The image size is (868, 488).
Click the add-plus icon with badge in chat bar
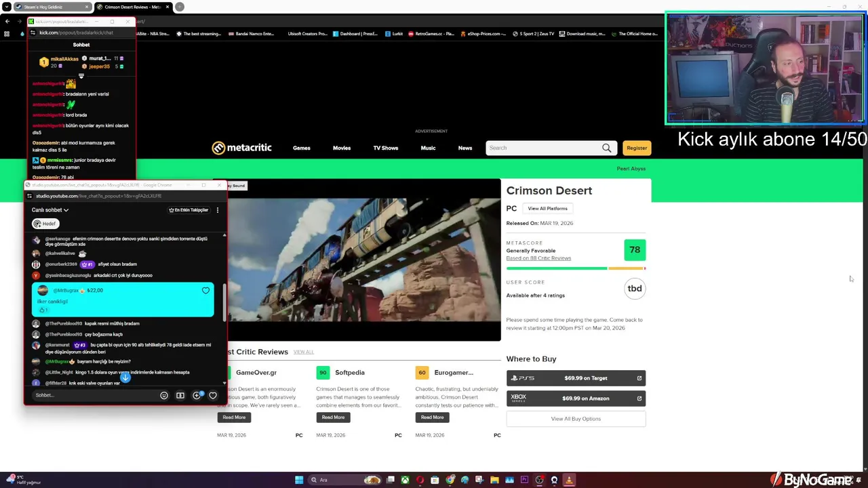coord(197,395)
